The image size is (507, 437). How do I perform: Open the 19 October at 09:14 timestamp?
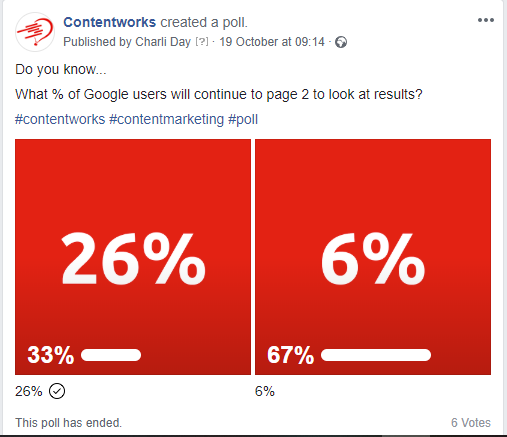tap(272, 42)
